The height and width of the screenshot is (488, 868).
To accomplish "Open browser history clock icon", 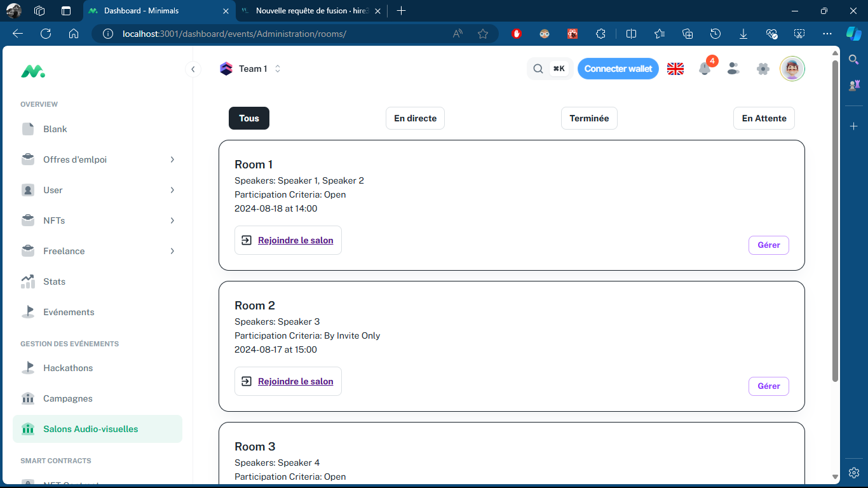I will 715,34.
